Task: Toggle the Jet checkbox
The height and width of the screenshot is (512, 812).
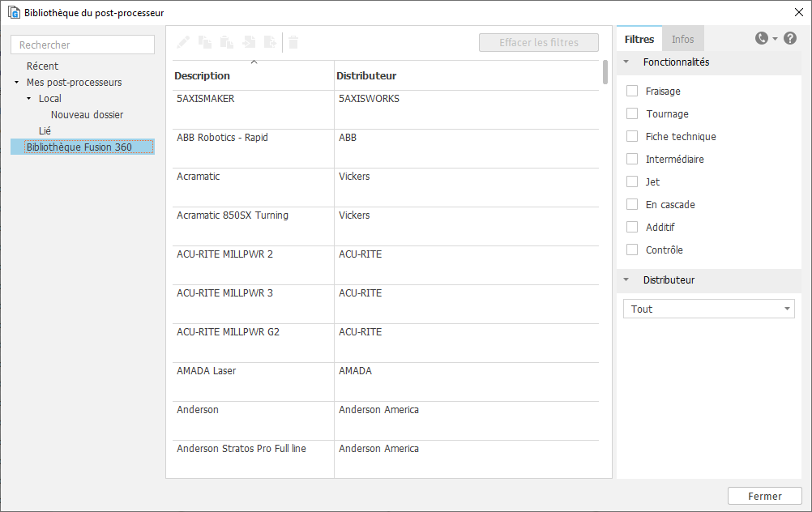Action: point(632,181)
